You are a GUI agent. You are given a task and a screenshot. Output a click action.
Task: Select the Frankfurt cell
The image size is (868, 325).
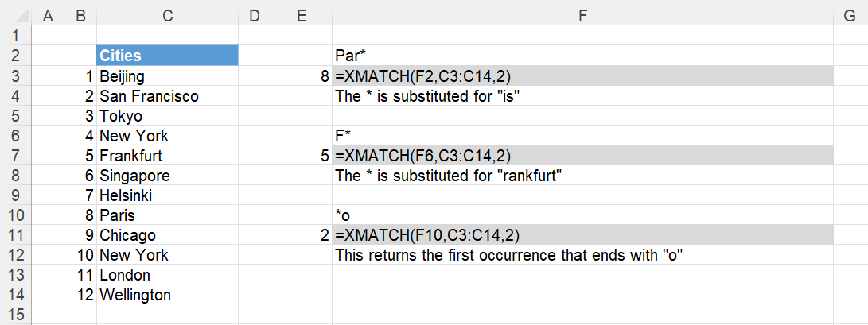(167, 155)
